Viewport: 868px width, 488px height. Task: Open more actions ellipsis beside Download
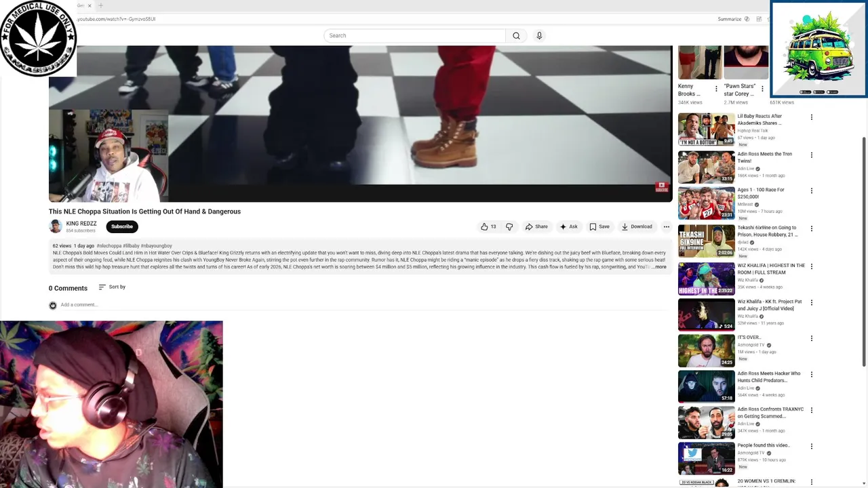coord(667,226)
